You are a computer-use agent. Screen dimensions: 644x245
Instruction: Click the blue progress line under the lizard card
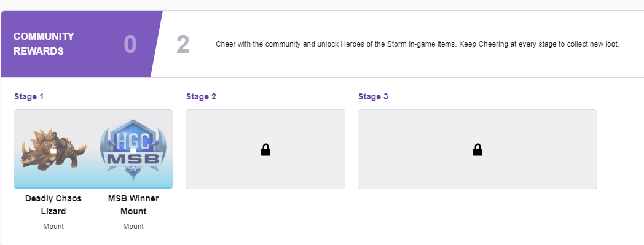53,187
